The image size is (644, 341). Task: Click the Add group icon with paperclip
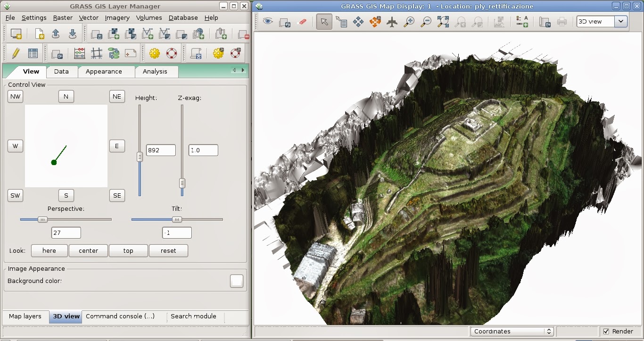tap(221, 34)
